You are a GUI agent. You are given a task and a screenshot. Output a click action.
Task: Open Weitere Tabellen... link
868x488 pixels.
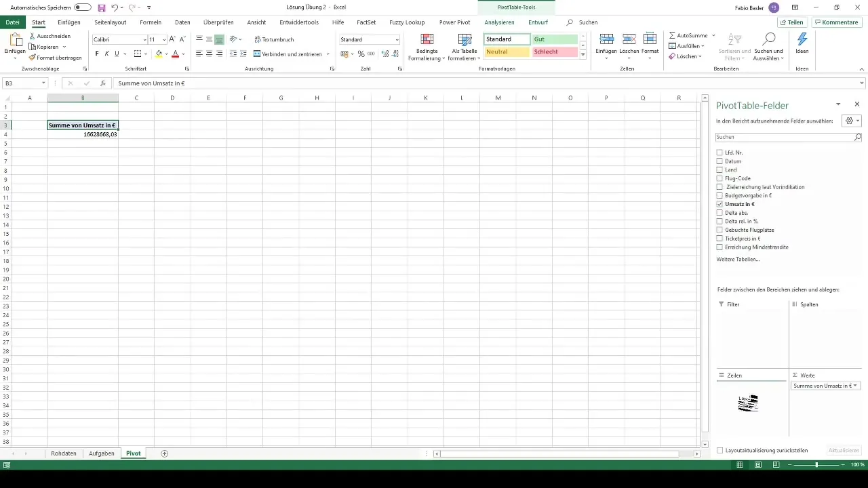click(x=738, y=260)
